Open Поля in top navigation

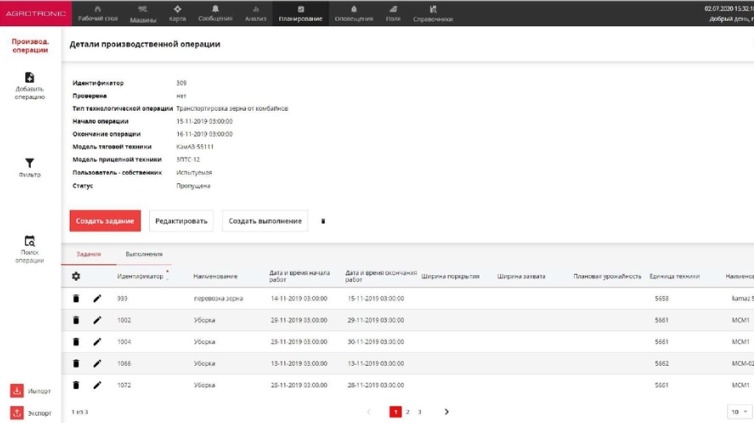pos(393,13)
